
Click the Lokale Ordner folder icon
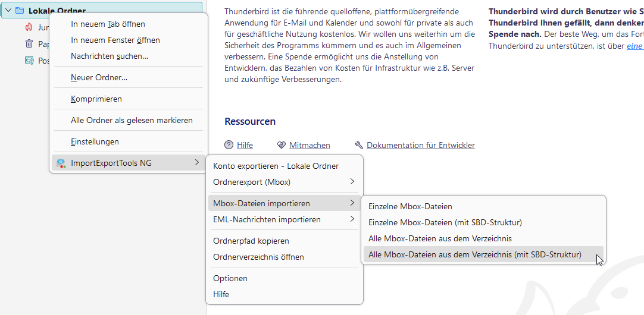20,11
